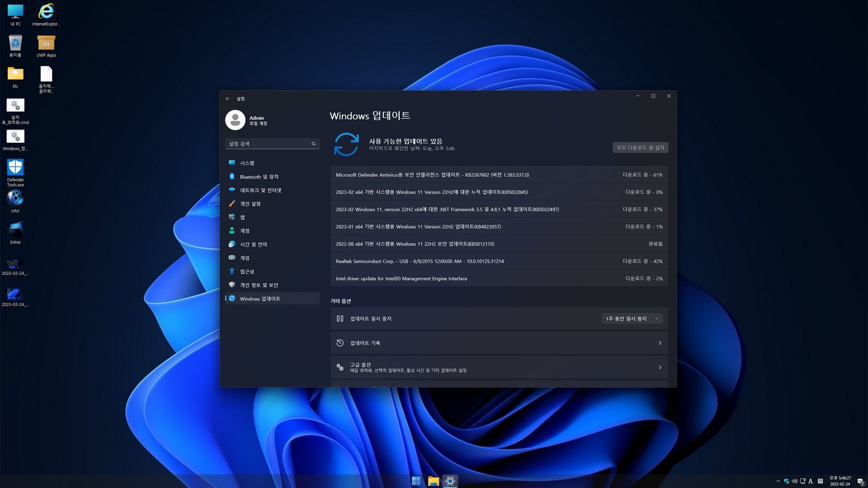Click the network tray icon
This screenshot has width=868, height=488.
[x=802, y=481]
